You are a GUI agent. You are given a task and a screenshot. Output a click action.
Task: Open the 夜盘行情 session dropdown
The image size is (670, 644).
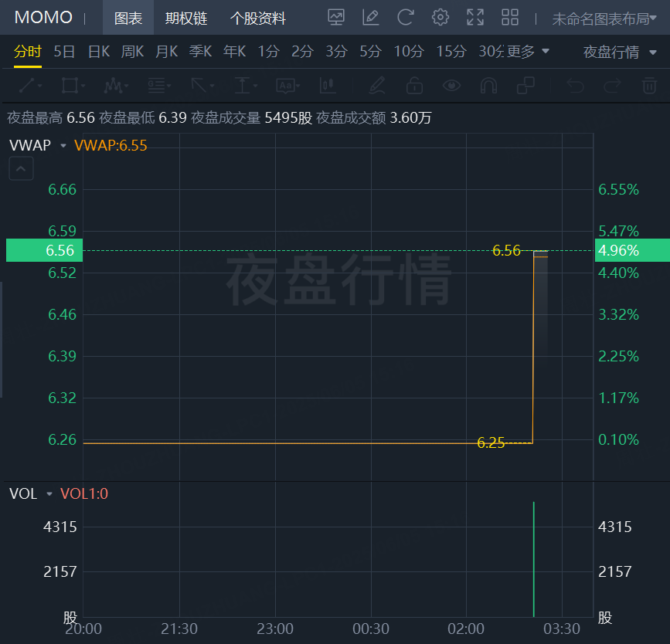(620, 52)
